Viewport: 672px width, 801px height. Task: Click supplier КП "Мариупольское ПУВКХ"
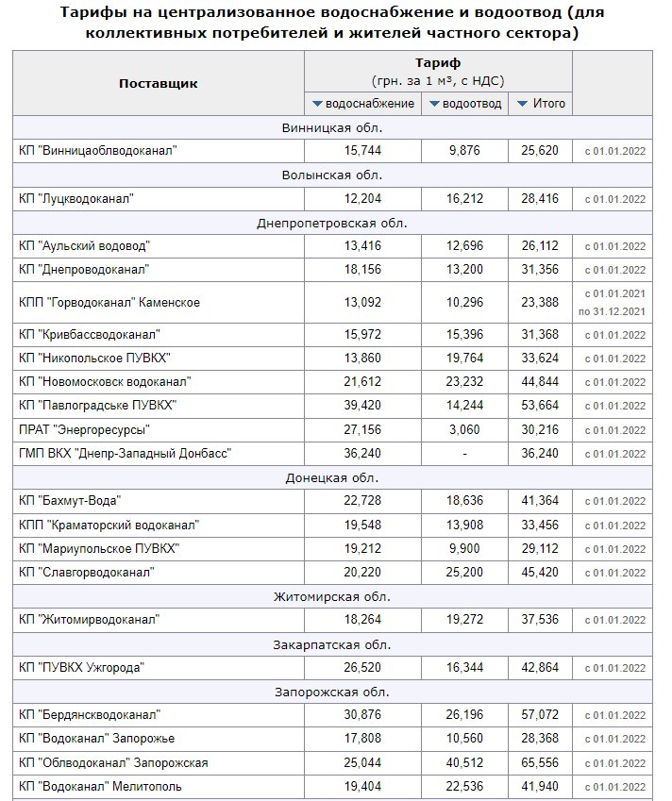tap(99, 548)
